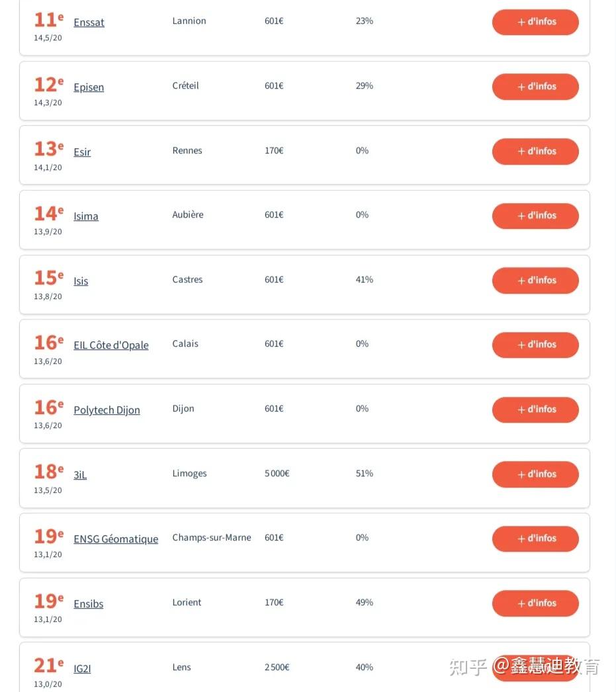The image size is (616, 692).
Task: Click "+ d'infos" for Isis in Castres
Action: coord(535,281)
